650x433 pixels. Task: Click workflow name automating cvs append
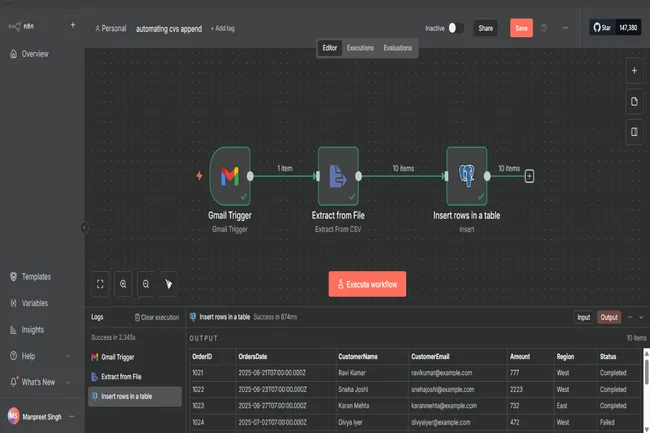(169, 29)
